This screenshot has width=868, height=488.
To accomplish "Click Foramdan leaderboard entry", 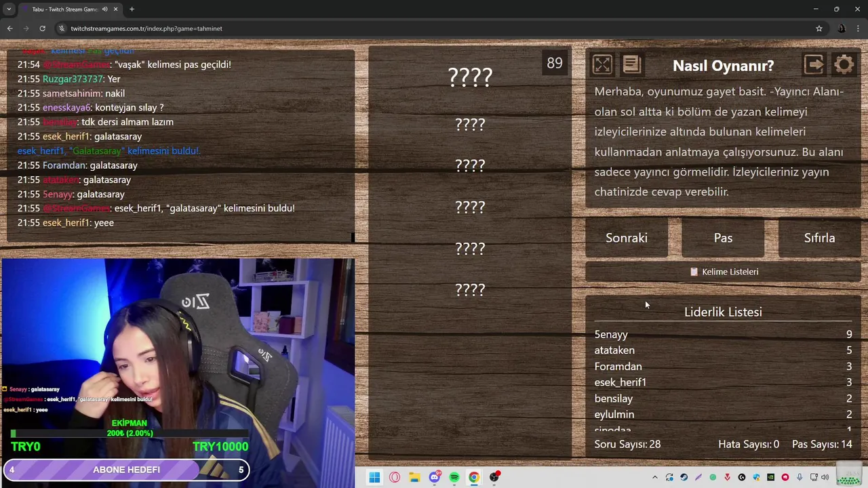I will tap(618, 367).
